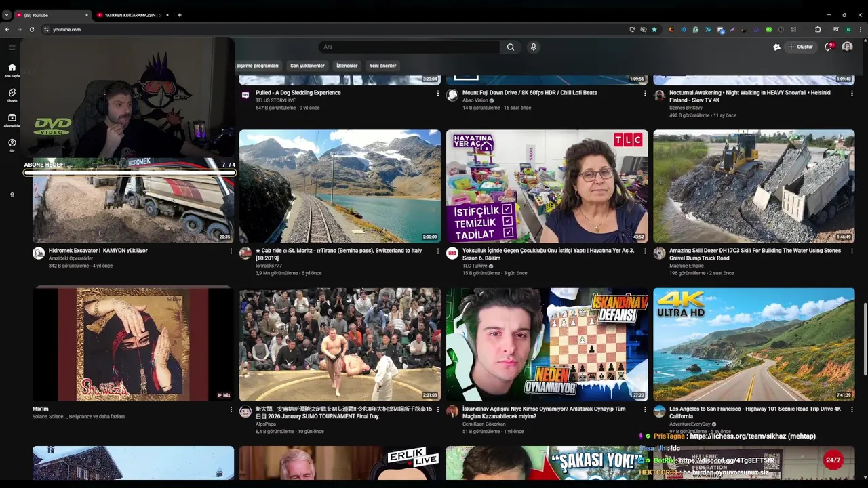Open Abonelikler subscriptions in sidebar

(12, 121)
